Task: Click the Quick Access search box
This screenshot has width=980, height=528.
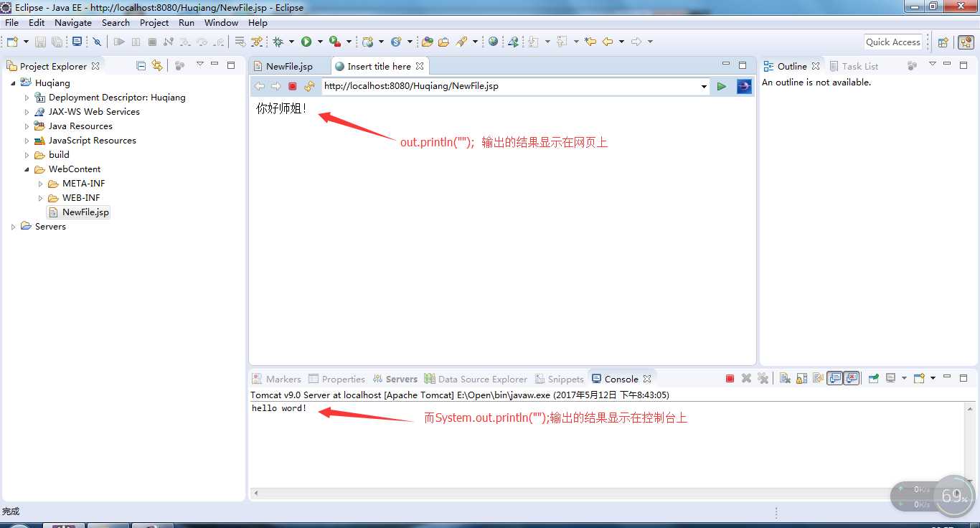Action: click(893, 42)
